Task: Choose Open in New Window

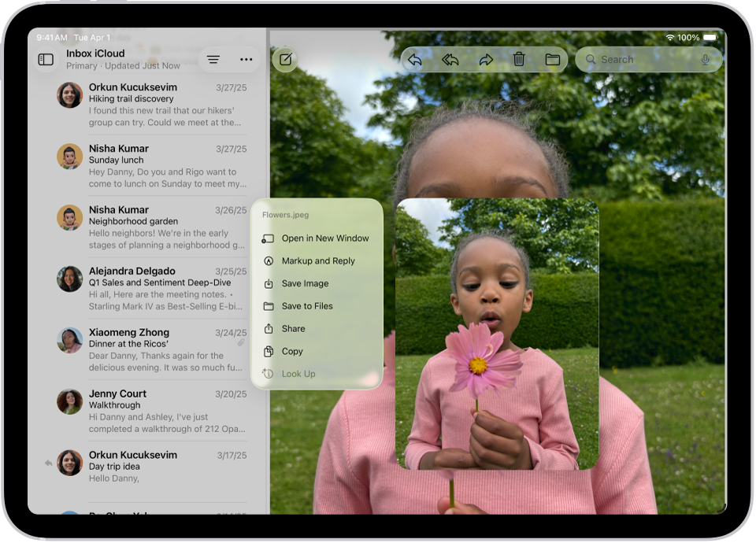Action: pos(324,238)
